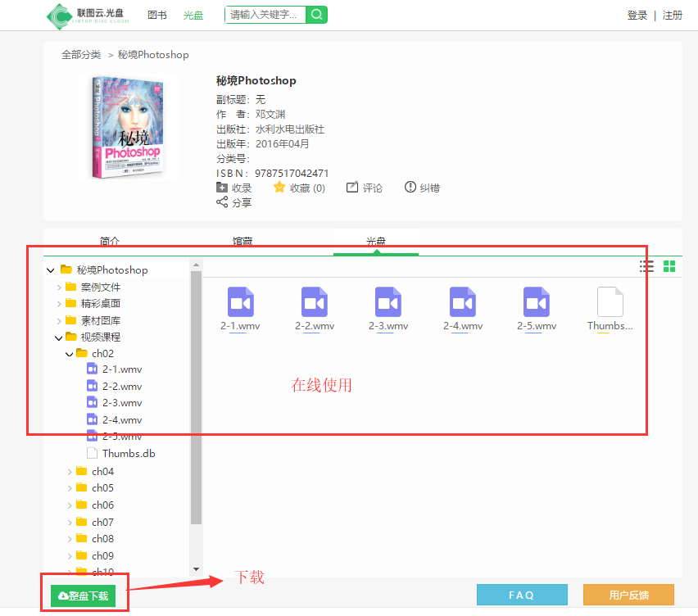Switch to list view layout
This screenshot has height=616, width=698.
click(646, 266)
